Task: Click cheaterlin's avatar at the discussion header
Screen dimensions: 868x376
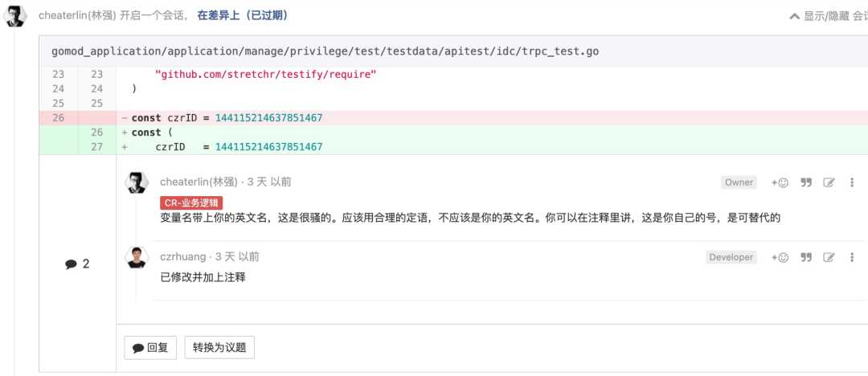Action: (x=15, y=16)
